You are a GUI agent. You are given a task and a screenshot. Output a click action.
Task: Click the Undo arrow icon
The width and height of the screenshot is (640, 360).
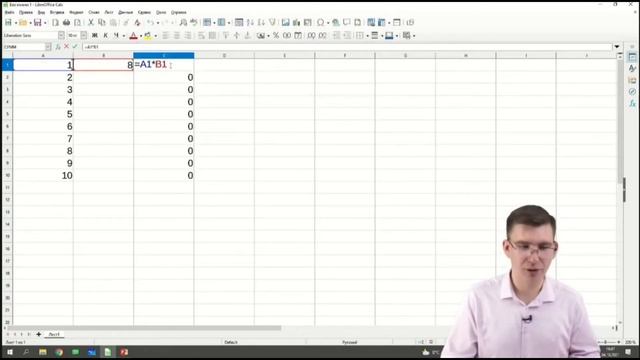(x=150, y=22)
